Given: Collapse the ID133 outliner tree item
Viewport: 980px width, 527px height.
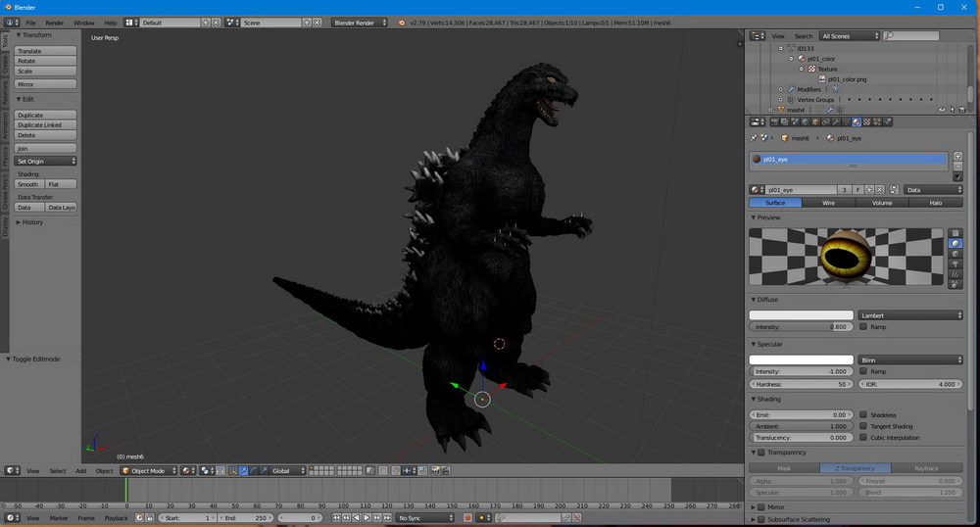Looking at the screenshot, I should point(781,48).
